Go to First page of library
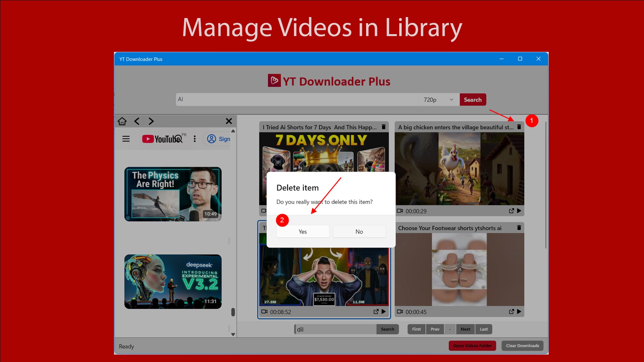 416,329
